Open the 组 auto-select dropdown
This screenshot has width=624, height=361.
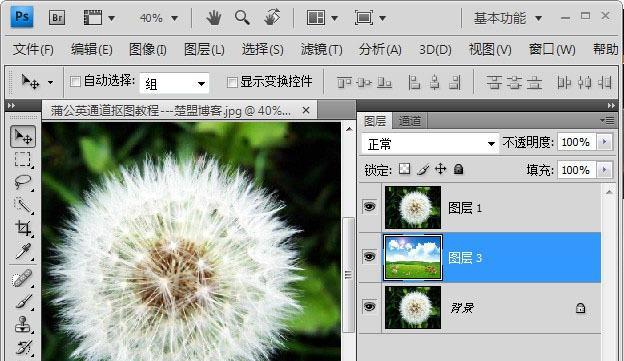[x=174, y=83]
